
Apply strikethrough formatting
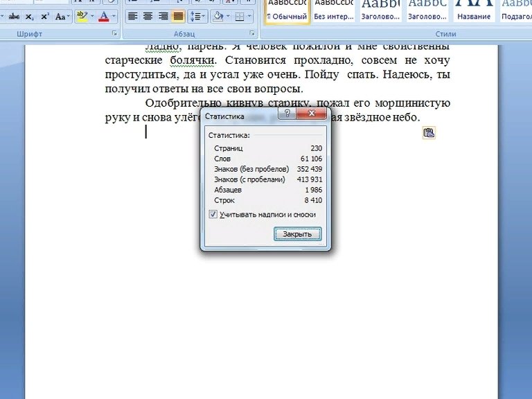(x=14, y=16)
